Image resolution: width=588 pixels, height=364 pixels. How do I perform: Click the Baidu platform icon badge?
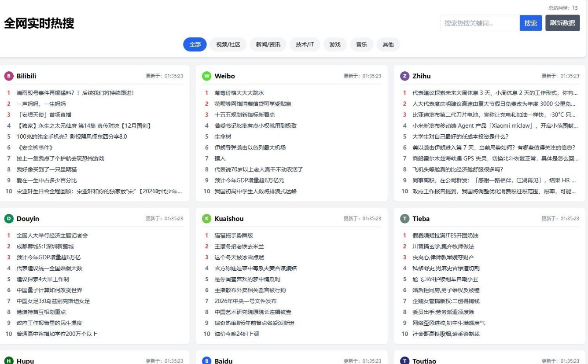pyautogui.click(x=206, y=360)
